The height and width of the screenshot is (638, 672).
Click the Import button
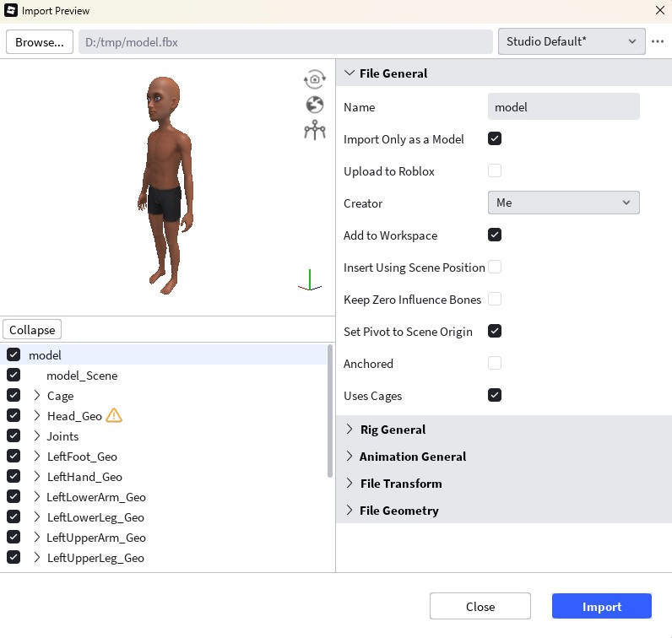[x=601, y=607]
